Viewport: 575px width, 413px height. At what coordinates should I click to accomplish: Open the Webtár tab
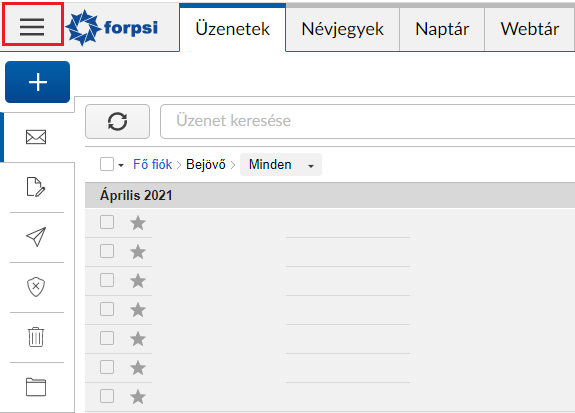coord(530,29)
